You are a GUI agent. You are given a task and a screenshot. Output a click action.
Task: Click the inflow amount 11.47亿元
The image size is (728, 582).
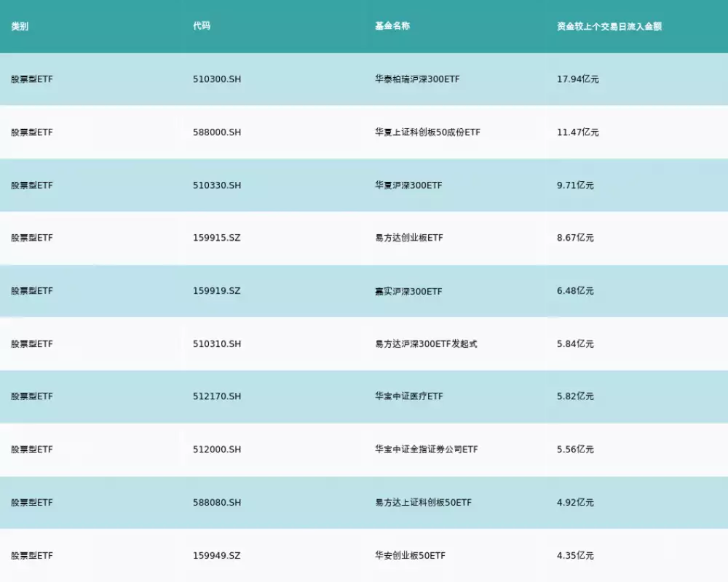[x=577, y=132]
